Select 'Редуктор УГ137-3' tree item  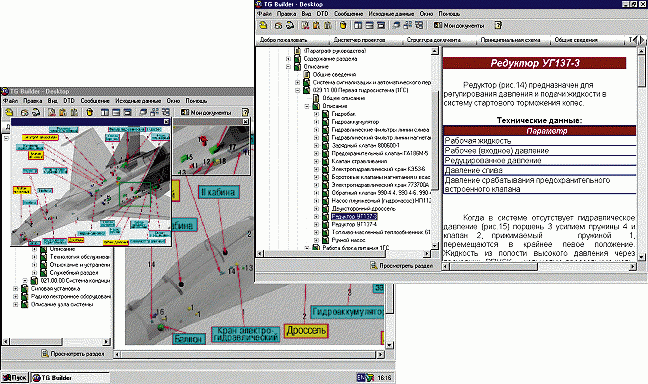(x=355, y=216)
